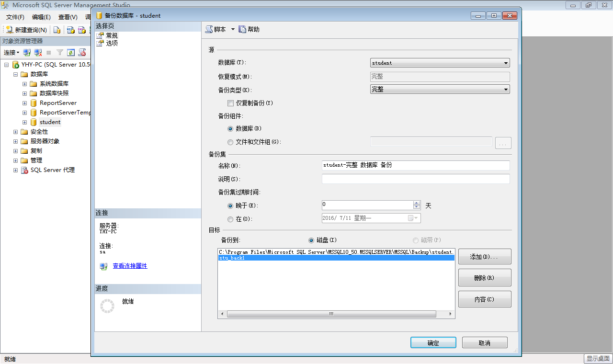Click the 复制 folder icon
The width and height of the screenshot is (613, 364).
(x=24, y=151)
